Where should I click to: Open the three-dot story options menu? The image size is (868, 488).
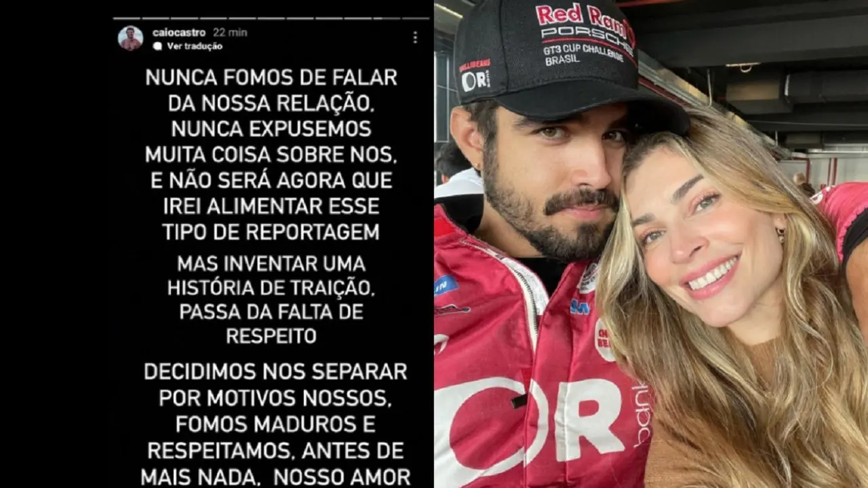tap(415, 37)
